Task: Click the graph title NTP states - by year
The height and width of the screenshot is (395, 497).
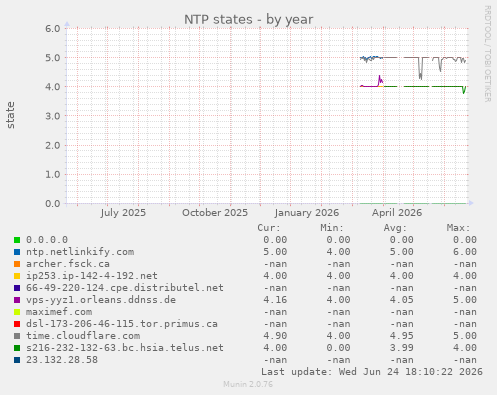Action: pos(248,19)
